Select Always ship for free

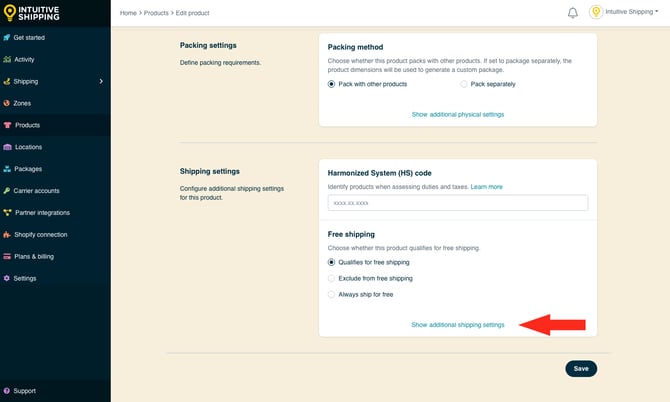[x=331, y=294]
